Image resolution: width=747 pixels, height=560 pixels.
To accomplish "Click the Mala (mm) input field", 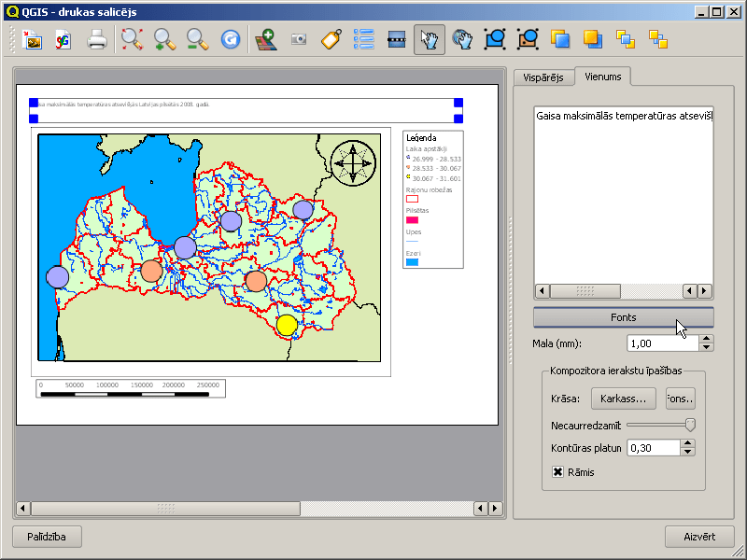I will point(663,343).
